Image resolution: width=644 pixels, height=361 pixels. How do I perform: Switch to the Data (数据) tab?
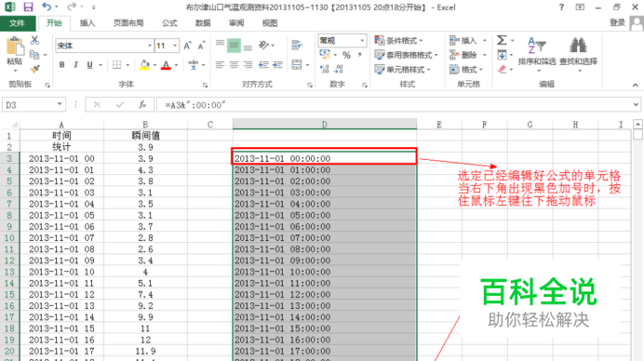tap(203, 23)
